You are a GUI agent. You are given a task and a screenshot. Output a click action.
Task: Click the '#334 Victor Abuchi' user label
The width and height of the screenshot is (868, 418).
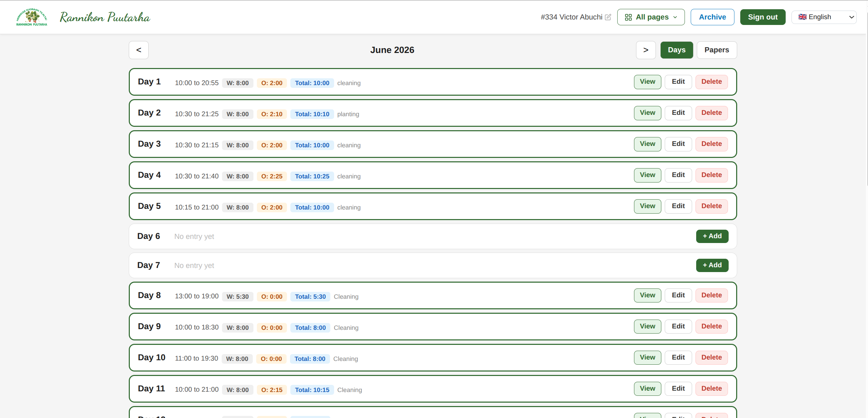(x=571, y=17)
